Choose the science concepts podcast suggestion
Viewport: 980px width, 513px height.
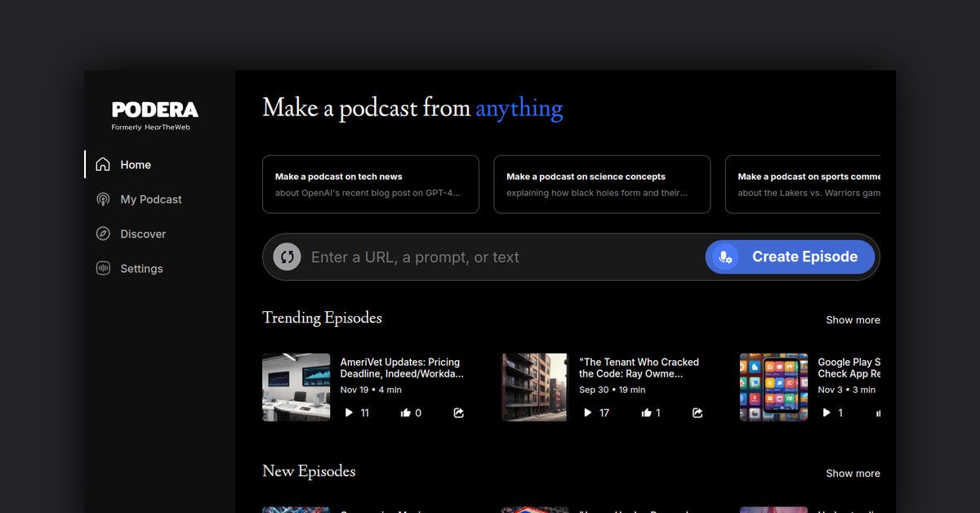(x=601, y=185)
